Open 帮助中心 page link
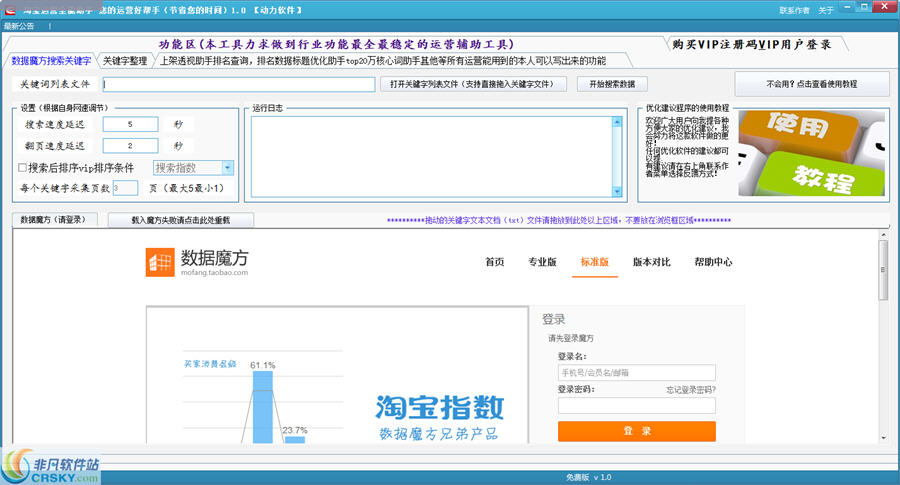The width and height of the screenshot is (900, 485). tap(713, 262)
